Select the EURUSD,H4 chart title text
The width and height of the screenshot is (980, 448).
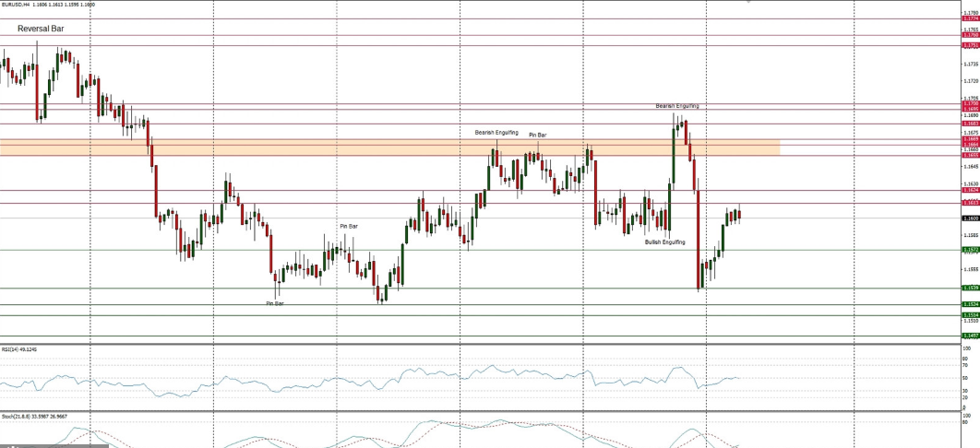point(47,4)
